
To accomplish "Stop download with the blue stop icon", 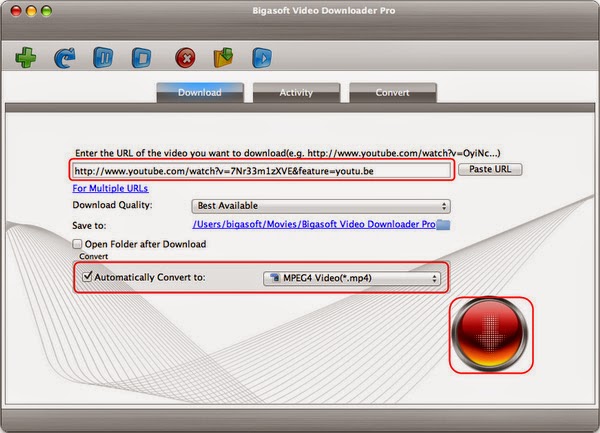I will (142, 58).
